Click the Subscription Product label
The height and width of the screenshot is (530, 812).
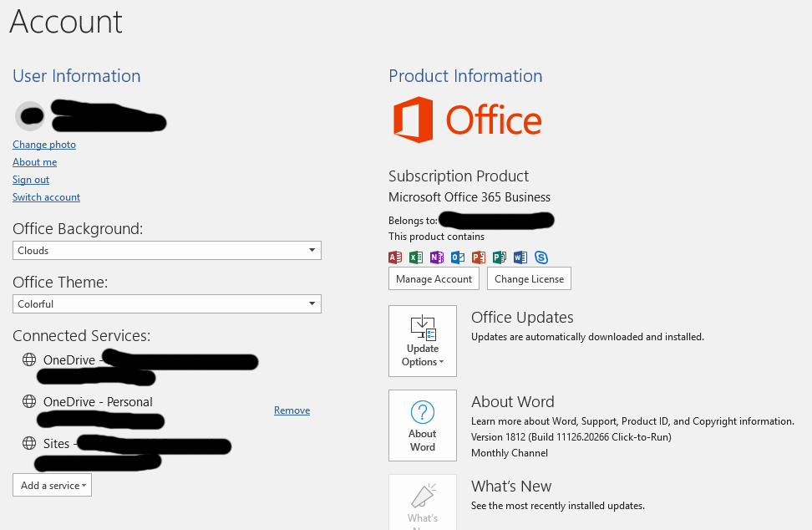459,176
